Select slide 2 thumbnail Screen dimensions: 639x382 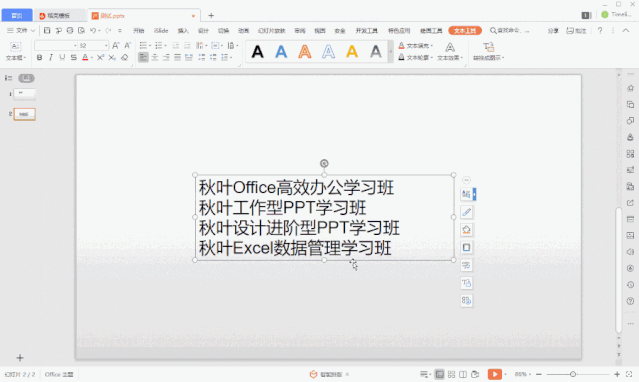(x=24, y=114)
